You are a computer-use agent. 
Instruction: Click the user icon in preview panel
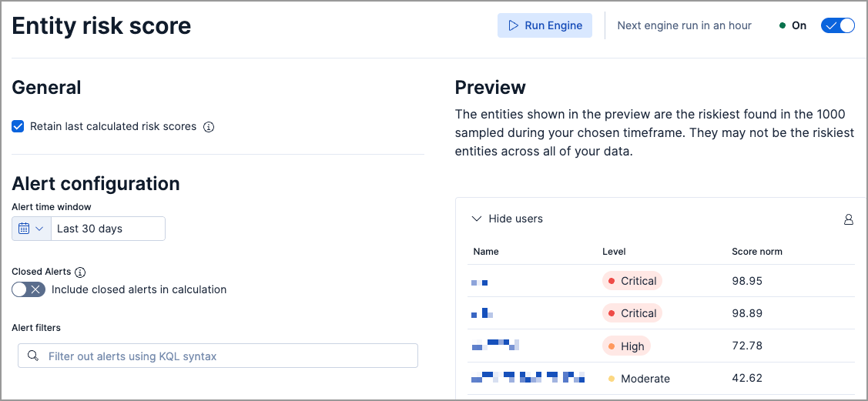click(x=848, y=220)
